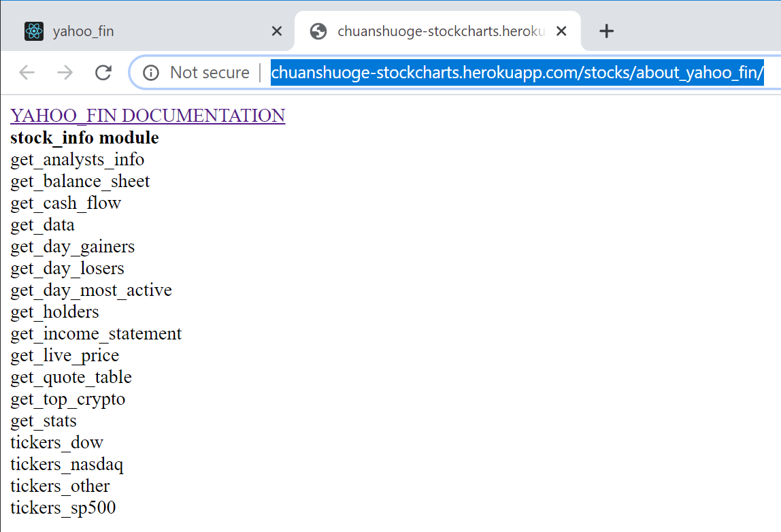The image size is (781, 532).
Task: Click get_stats entry
Action: pos(44,421)
